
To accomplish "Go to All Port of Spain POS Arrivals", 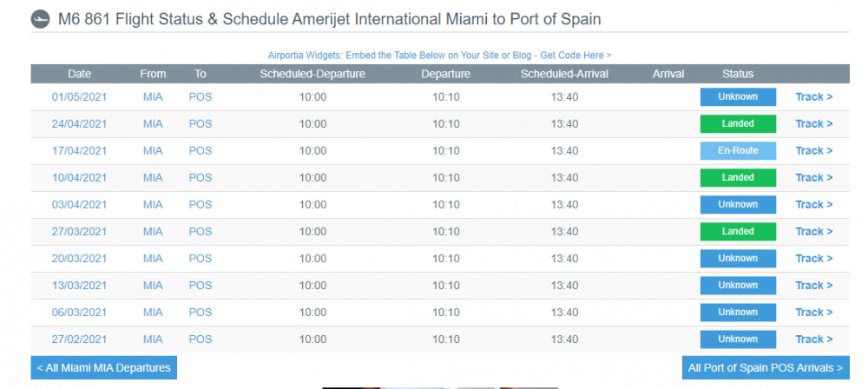I will click(766, 367).
